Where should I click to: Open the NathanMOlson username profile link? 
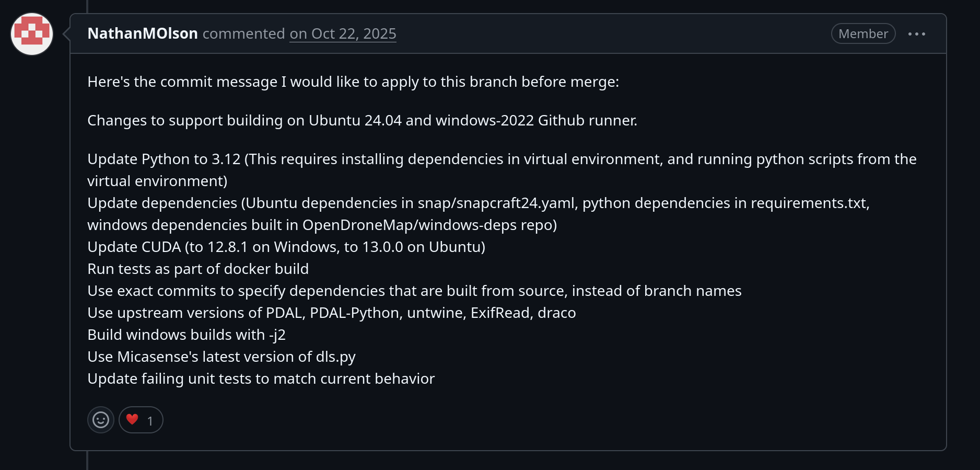(143, 33)
